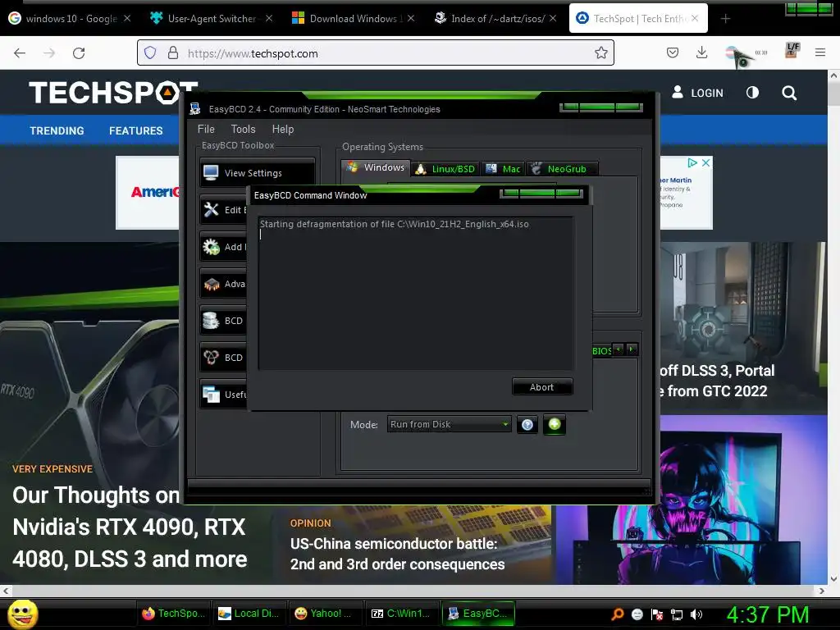840x630 pixels.
Task: Open the Firefox hamburger menu
Action: click(x=820, y=52)
